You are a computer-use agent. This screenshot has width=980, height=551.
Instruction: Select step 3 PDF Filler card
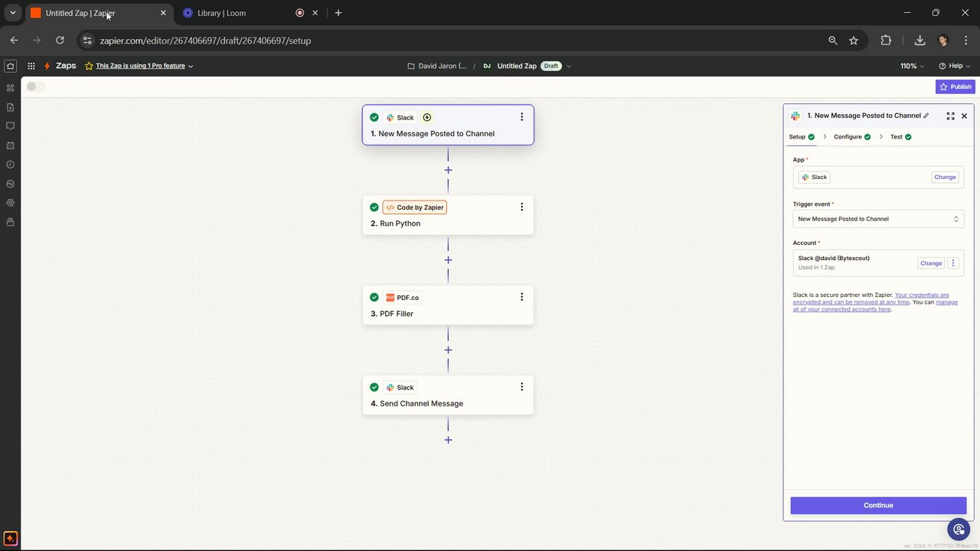pyautogui.click(x=448, y=305)
